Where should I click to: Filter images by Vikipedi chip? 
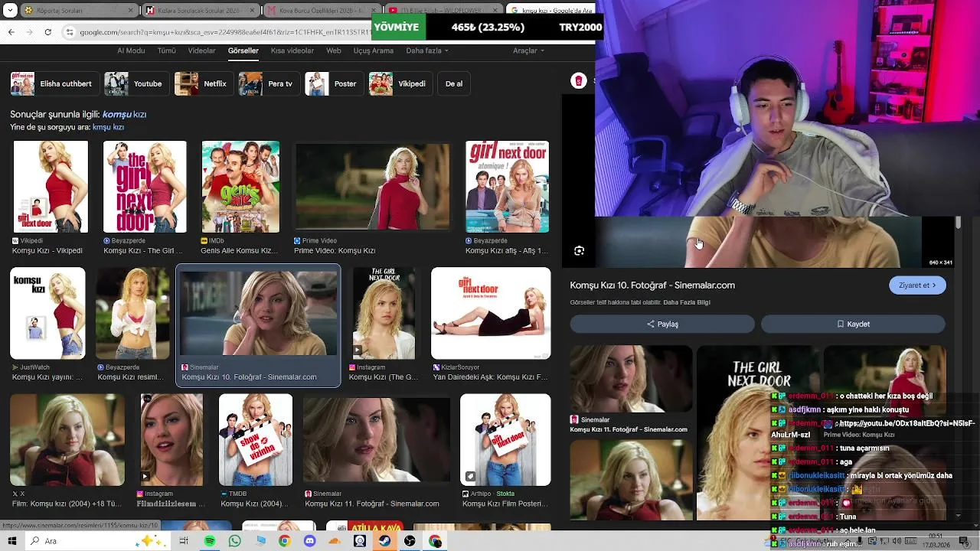(x=400, y=83)
